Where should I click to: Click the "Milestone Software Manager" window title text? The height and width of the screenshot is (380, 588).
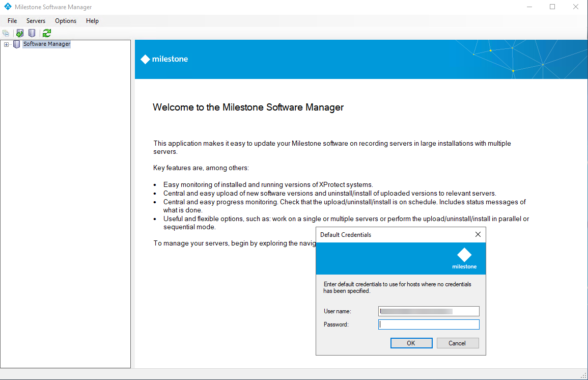point(53,7)
